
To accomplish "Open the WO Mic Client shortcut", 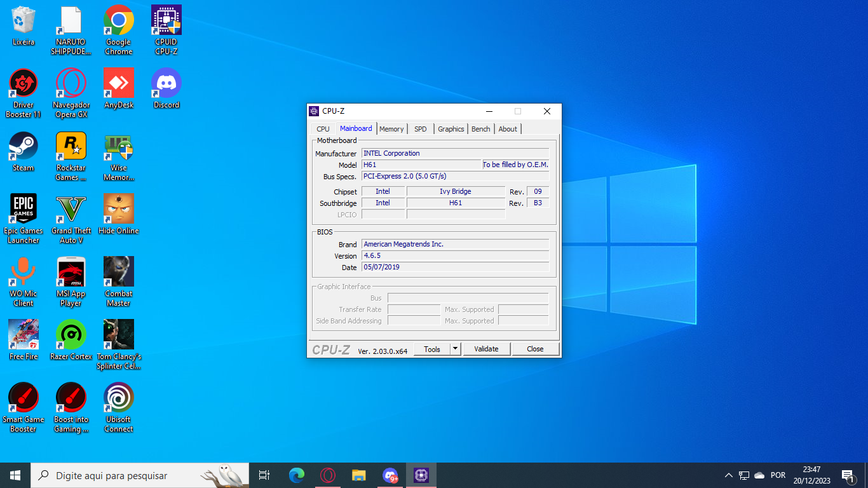I will tap(24, 282).
